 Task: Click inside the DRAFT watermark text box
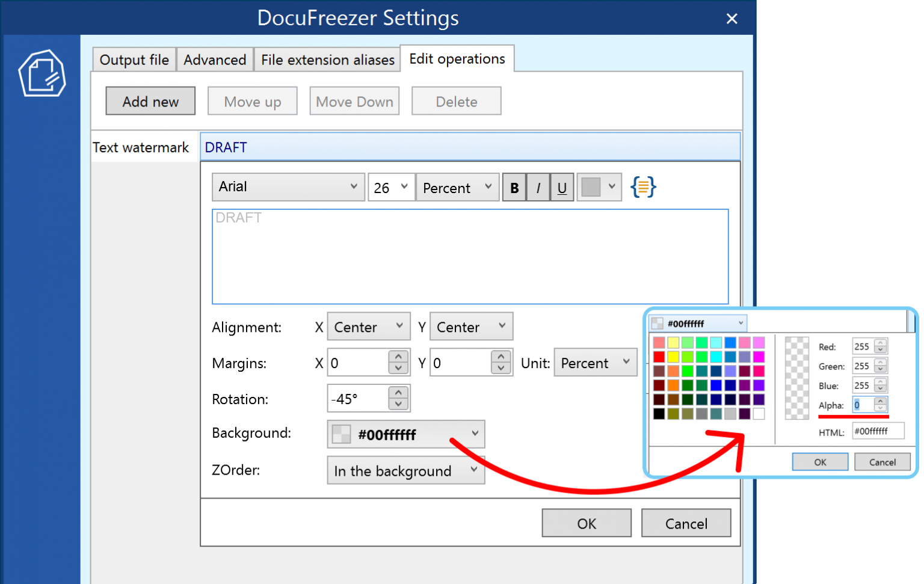coord(469,256)
